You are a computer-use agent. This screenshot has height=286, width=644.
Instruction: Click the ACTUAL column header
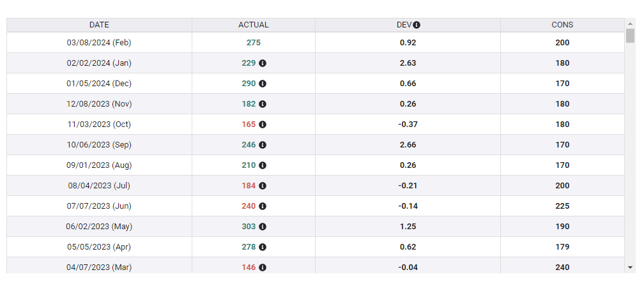pyautogui.click(x=253, y=25)
